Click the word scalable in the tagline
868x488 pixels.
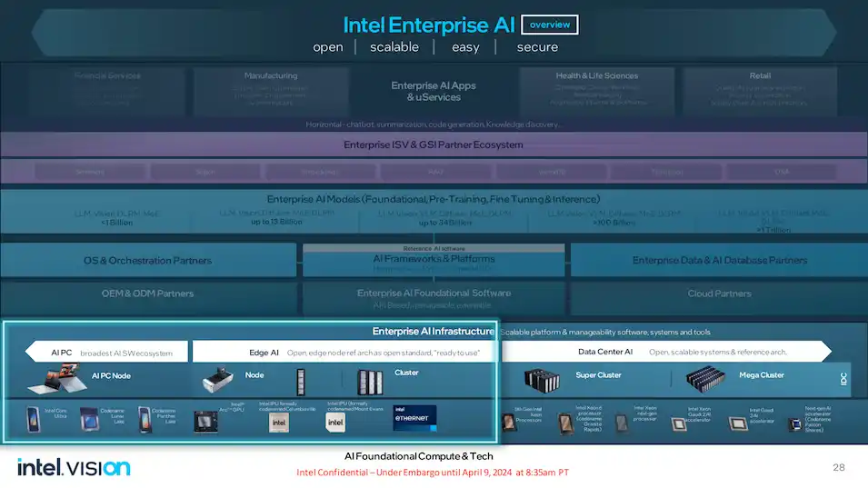point(394,47)
